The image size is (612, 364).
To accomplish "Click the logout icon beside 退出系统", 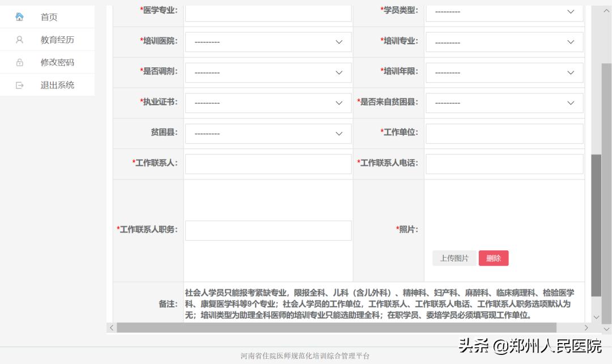I will [20, 84].
